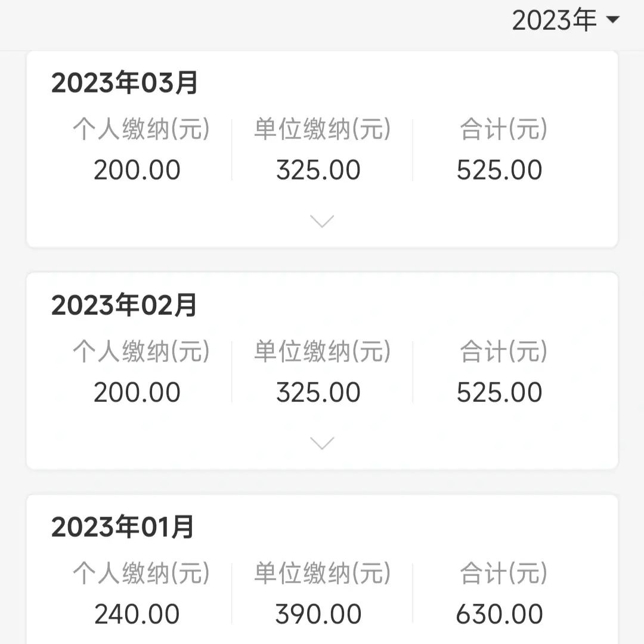Expand the 2023年03月 card details chevron
Screen dimensions: 644x644
tap(322, 221)
